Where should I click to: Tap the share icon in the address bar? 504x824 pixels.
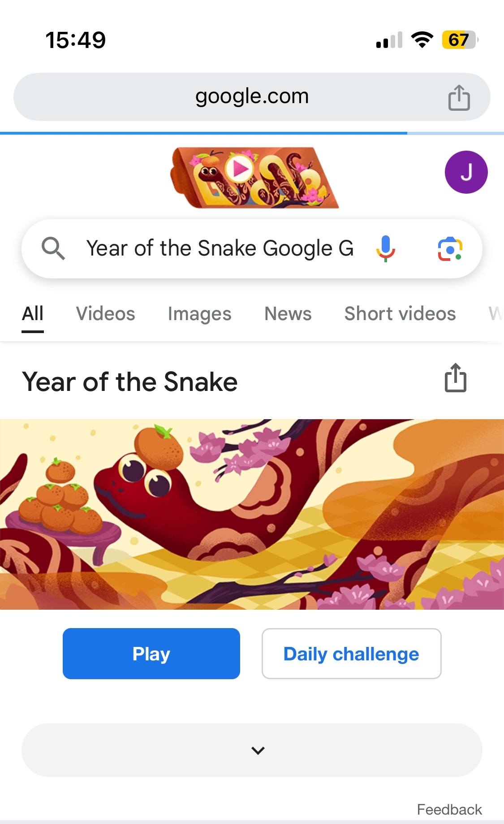tap(459, 97)
